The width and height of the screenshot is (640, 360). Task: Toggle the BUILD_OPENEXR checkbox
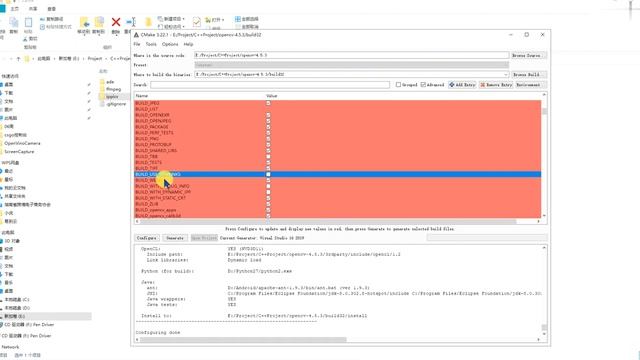pos(268,115)
